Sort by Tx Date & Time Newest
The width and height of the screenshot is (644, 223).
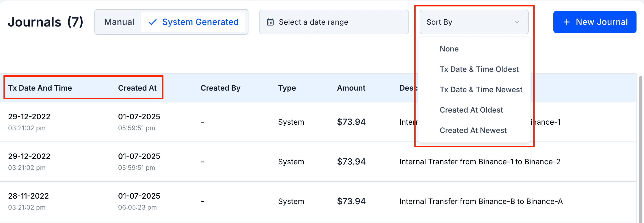coord(481,90)
